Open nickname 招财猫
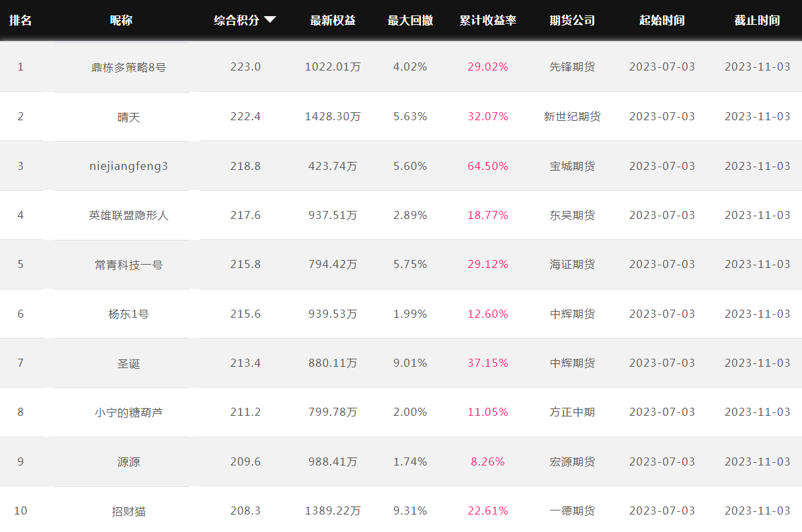 pyautogui.click(x=128, y=511)
